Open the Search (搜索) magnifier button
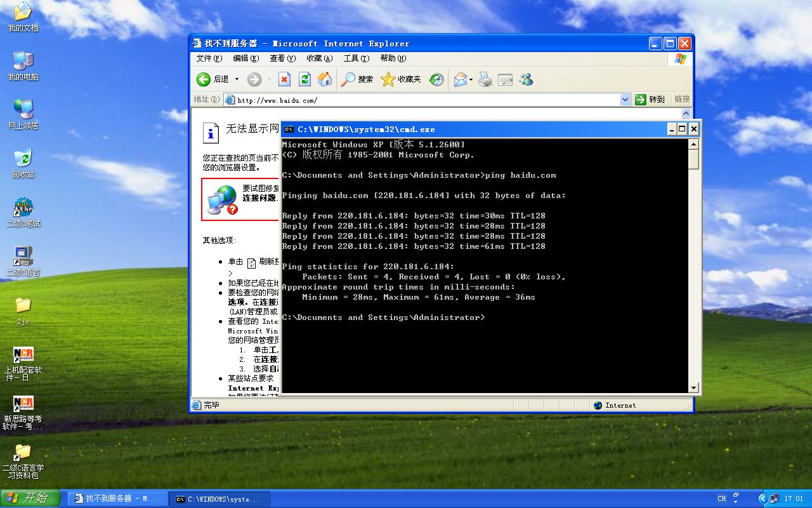The width and height of the screenshot is (812, 508). tap(357, 79)
